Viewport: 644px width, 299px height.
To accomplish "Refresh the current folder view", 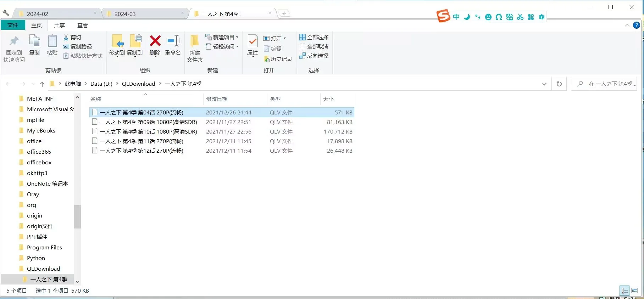I will click(x=559, y=84).
